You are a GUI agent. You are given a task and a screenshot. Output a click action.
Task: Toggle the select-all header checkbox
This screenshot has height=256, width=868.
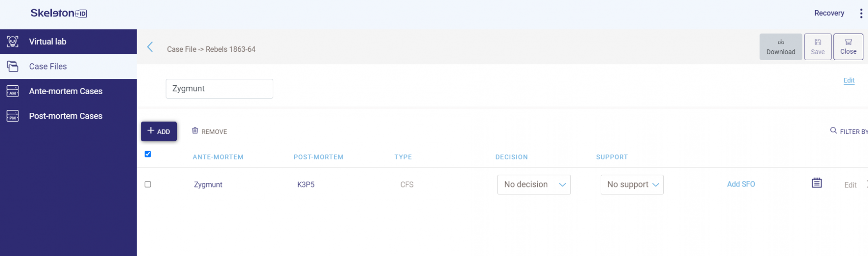pos(148,154)
